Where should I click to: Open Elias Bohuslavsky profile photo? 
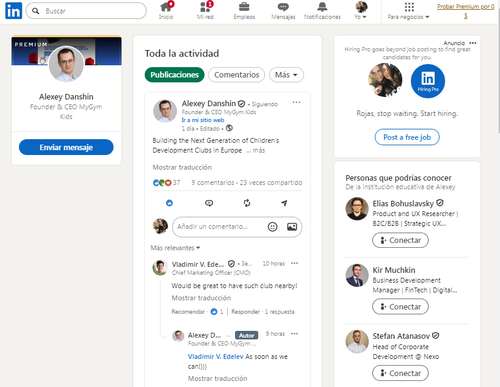pos(357,209)
